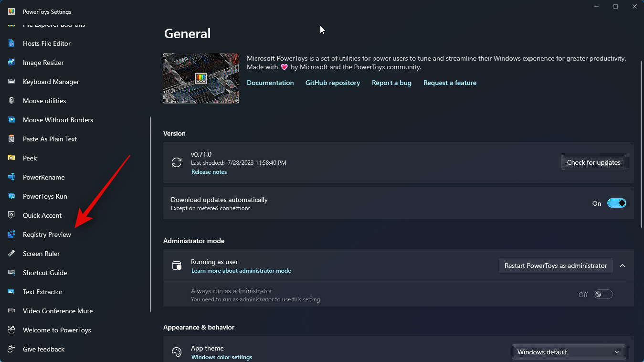The image size is (644, 362).
Task: Click the Welcome to PowerToys icon
Action: click(x=11, y=330)
